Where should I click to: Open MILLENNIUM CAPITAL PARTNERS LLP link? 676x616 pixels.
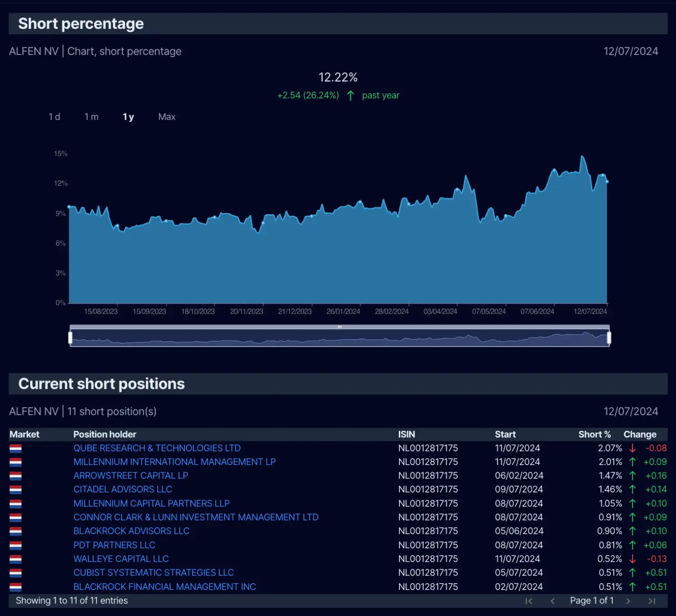pyautogui.click(x=151, y=503)
